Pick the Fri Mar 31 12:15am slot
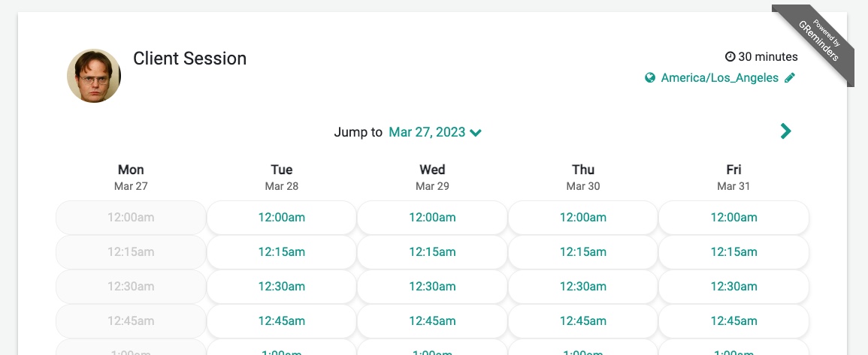 coord(733,251)
